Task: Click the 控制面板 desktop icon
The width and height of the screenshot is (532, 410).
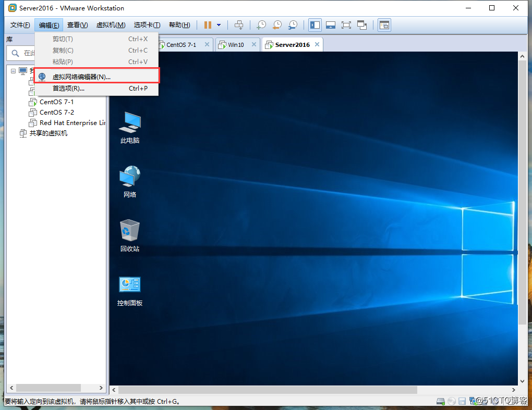Action: coord(130,291)
